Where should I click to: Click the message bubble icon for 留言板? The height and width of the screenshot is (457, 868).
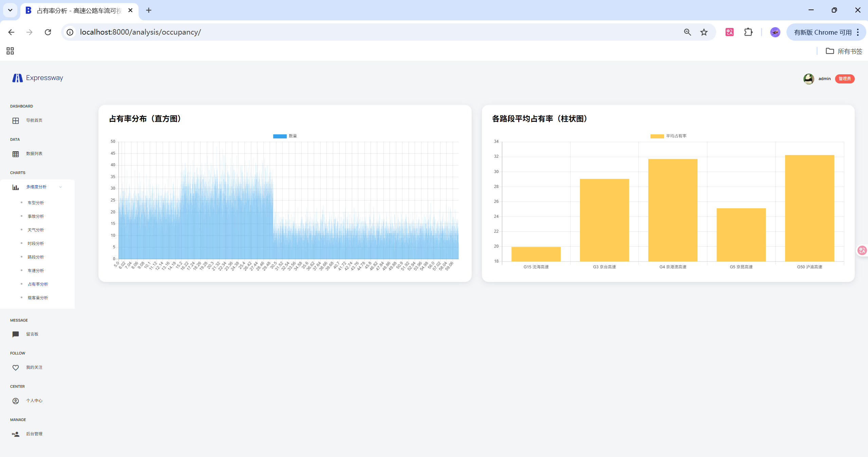[x=16, y=334]
